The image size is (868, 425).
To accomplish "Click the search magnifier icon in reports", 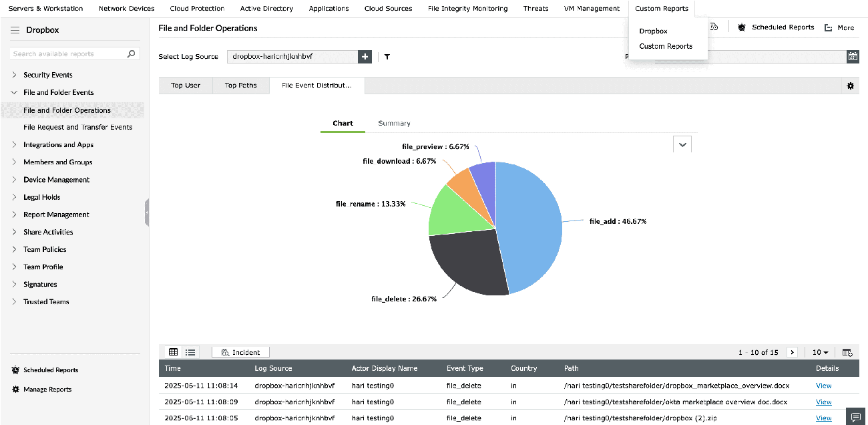I will point(132,53).
